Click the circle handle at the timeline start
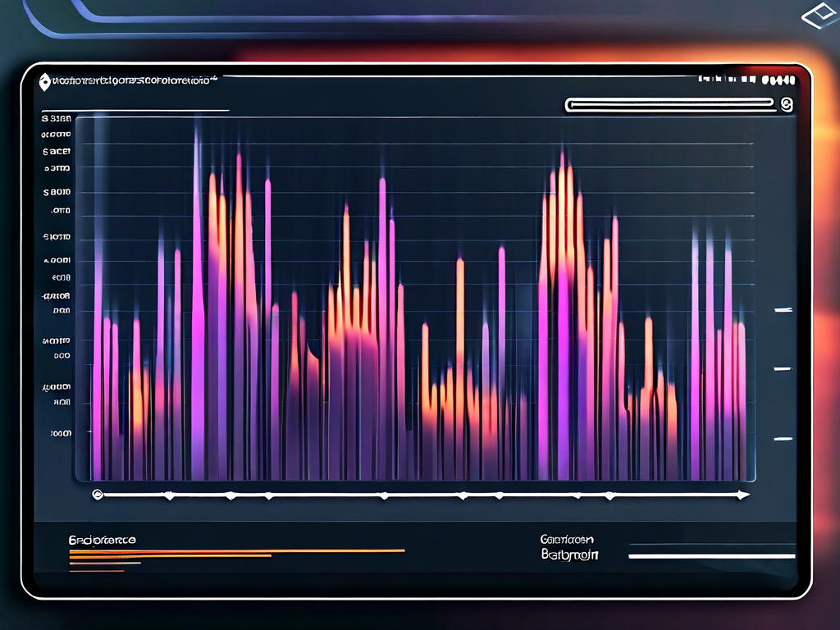840x630 pixels. pos(98,495)
